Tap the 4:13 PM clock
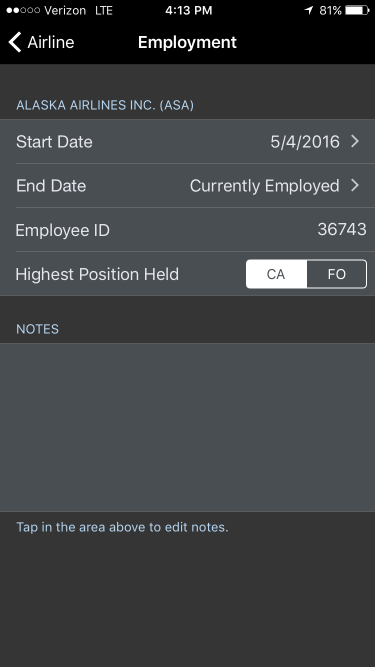The image size is (375, 667). click(188, 11)
